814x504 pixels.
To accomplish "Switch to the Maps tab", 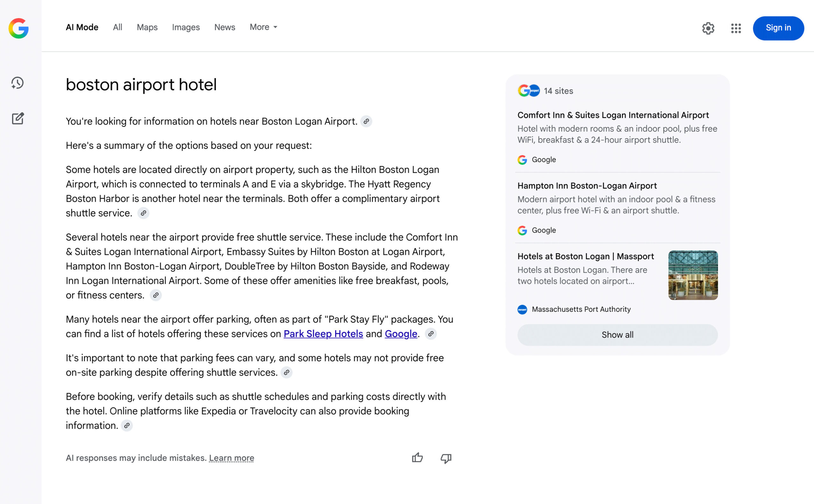I will coord(147,27).
